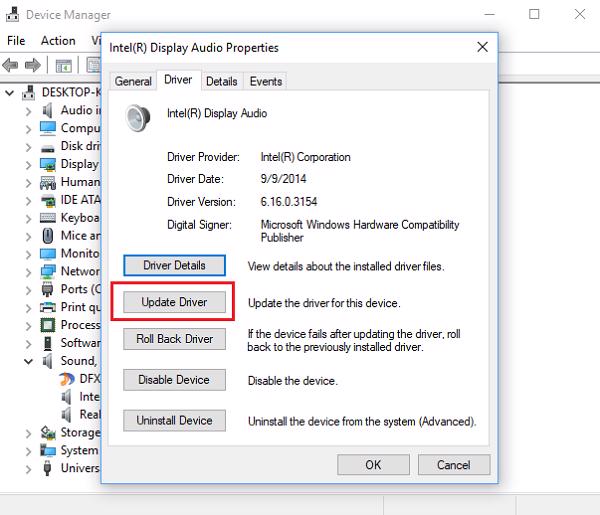Image resolution: width=600 pixels, height=515 pixels.
Task: Select the DFX audio device icon
Action: (66, 379)
